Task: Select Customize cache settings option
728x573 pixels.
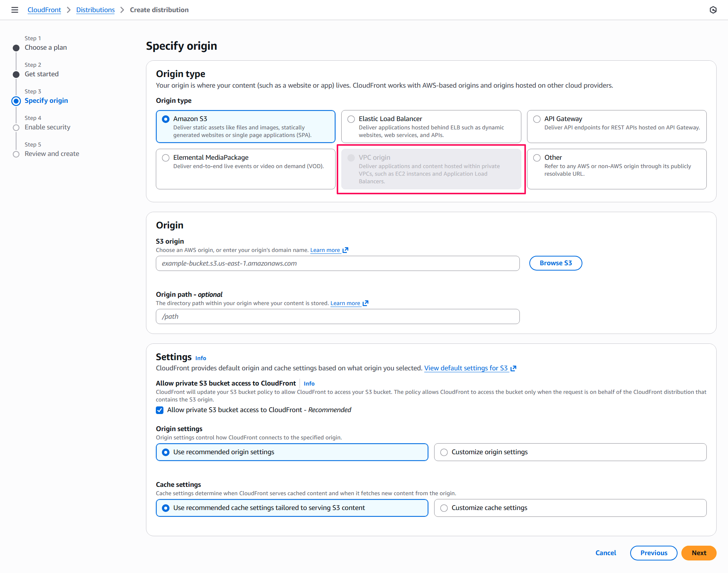Action: 444,508
